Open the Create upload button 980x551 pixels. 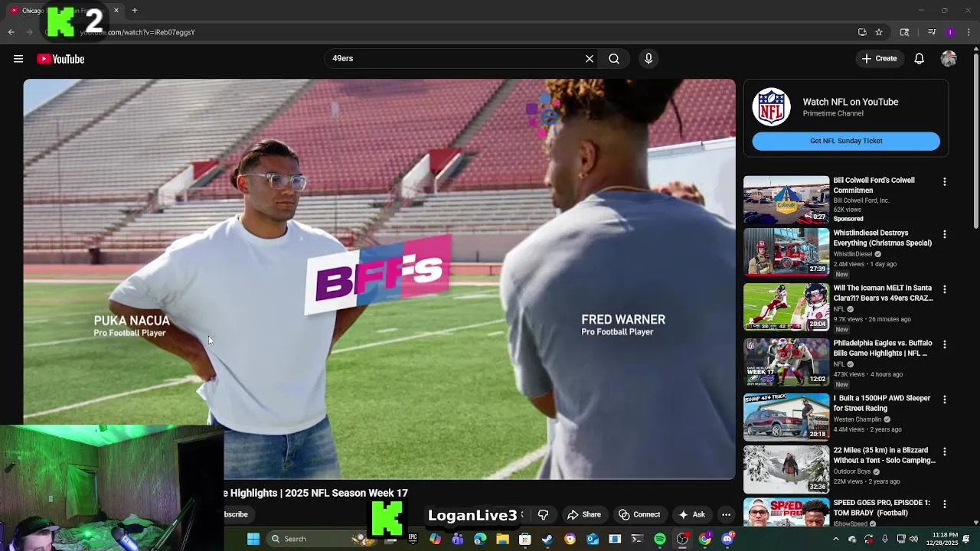tap(879, 58)
